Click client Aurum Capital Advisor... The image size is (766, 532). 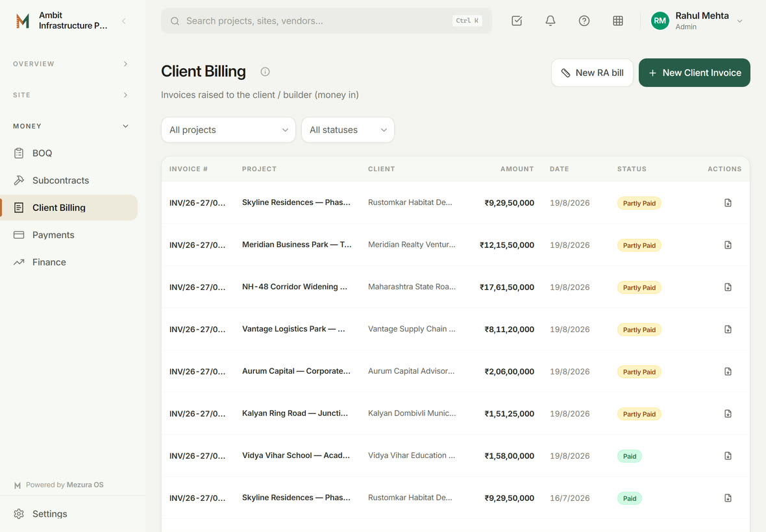click(412, 371)
